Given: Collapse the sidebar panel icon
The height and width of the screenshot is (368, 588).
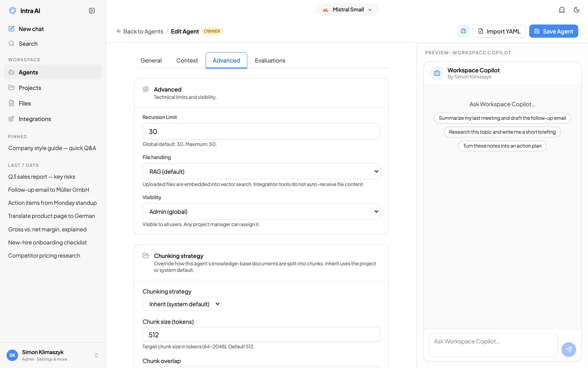Looking at the screenshot, I should pos(92,11).
